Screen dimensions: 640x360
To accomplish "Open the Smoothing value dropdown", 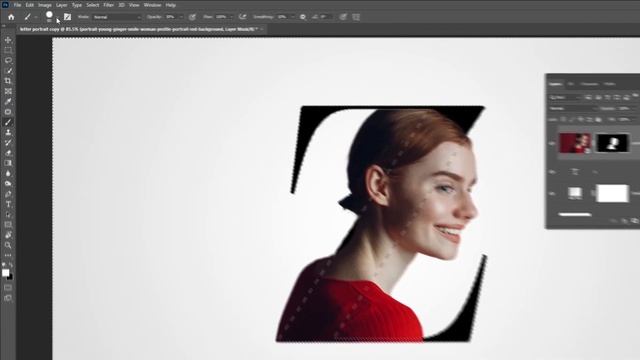I will (292, 17).
